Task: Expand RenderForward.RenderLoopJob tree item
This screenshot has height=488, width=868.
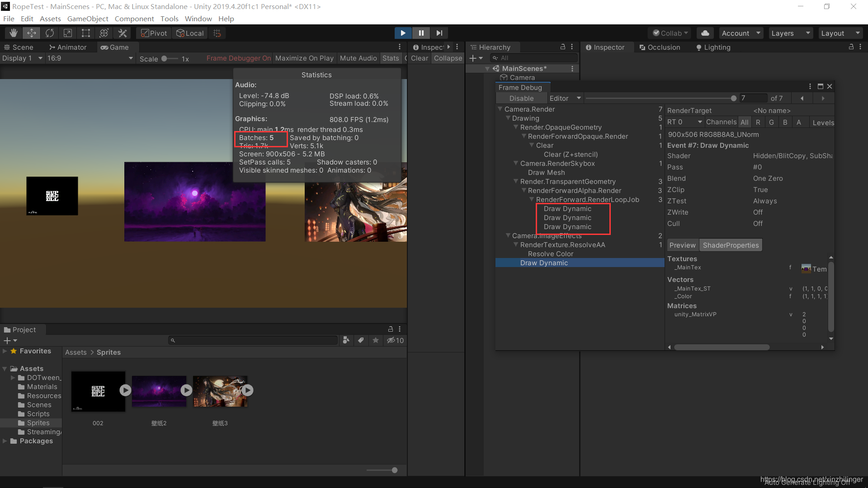Action: (x=532, y=199)
